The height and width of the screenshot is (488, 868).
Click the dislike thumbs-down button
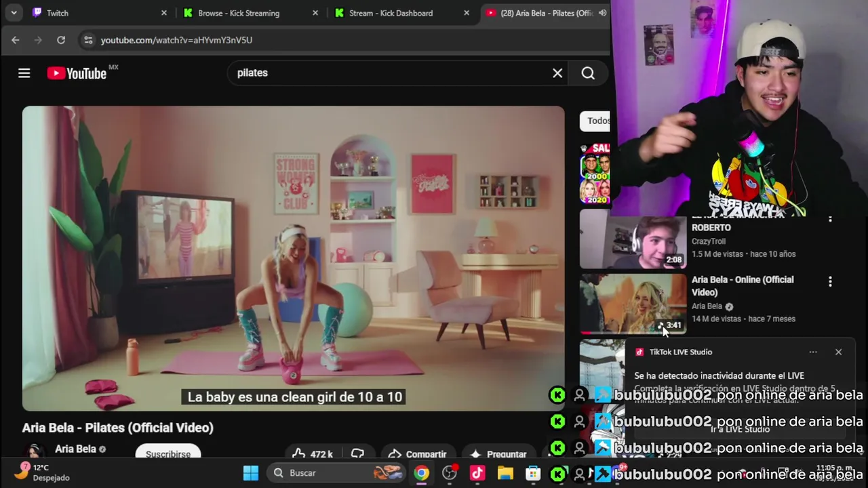point(357,453)
